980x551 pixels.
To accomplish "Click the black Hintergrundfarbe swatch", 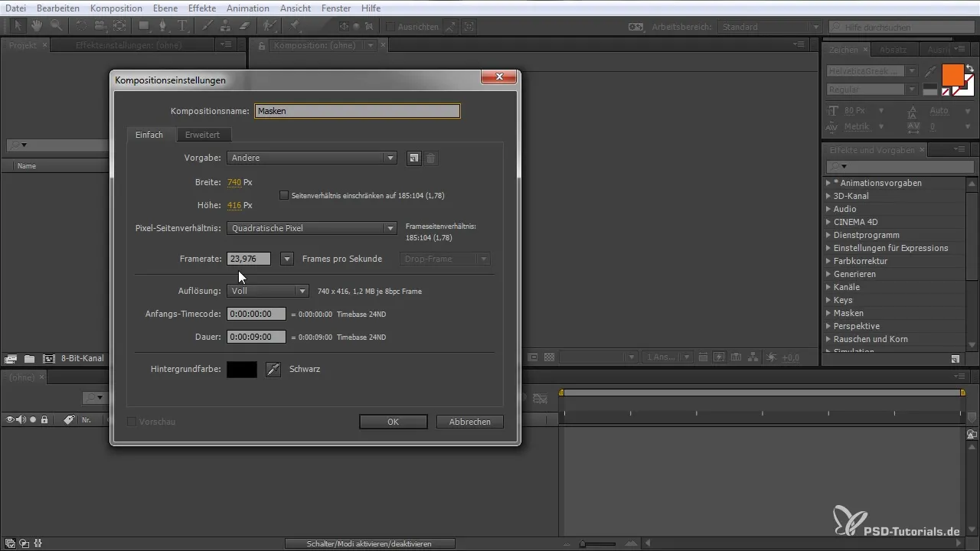I will (x=242, y=369).
